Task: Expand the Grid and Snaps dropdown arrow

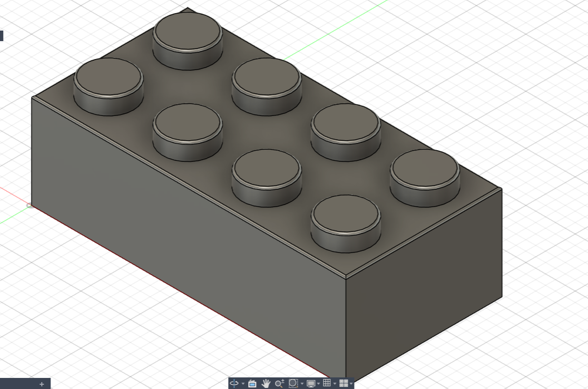Action: coord(335,383)
